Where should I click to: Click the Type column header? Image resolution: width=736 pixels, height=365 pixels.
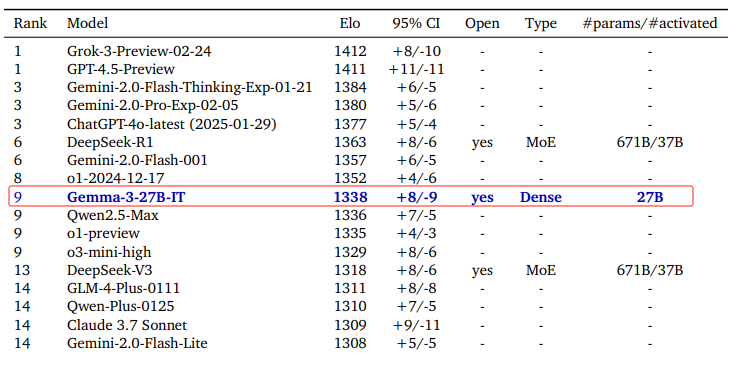click(x=541, y=24)
